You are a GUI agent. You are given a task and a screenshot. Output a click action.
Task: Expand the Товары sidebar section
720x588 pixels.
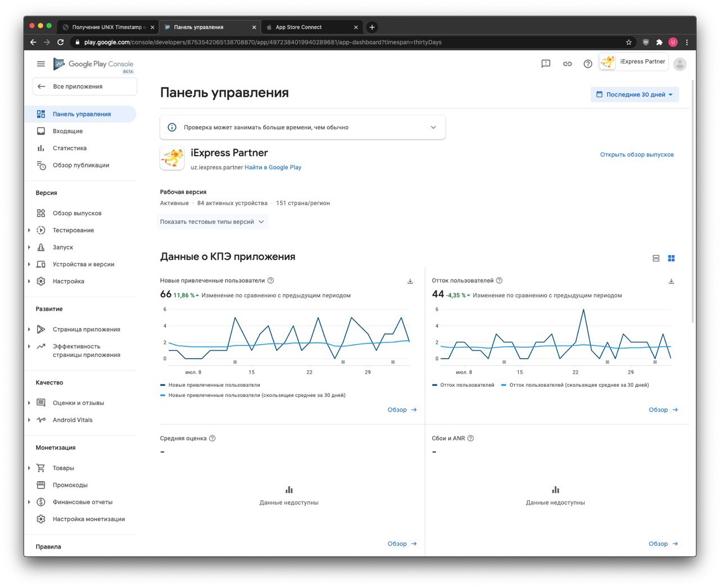pos(29,468)
